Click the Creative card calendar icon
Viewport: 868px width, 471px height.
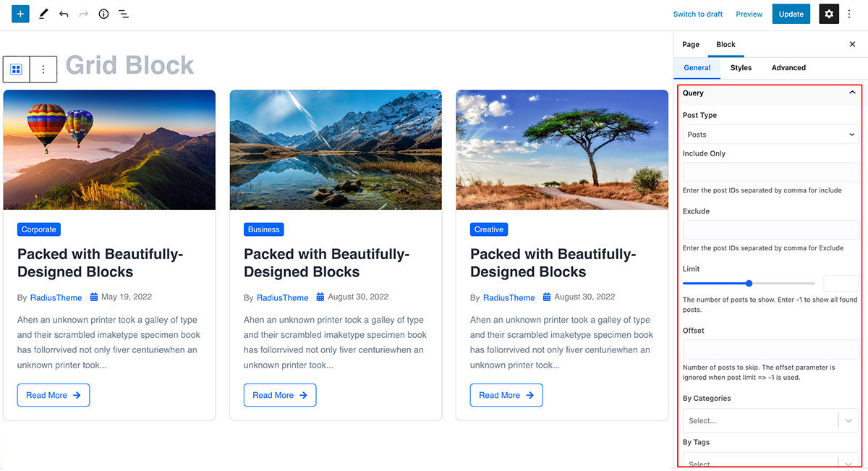(x=547, y=297)
